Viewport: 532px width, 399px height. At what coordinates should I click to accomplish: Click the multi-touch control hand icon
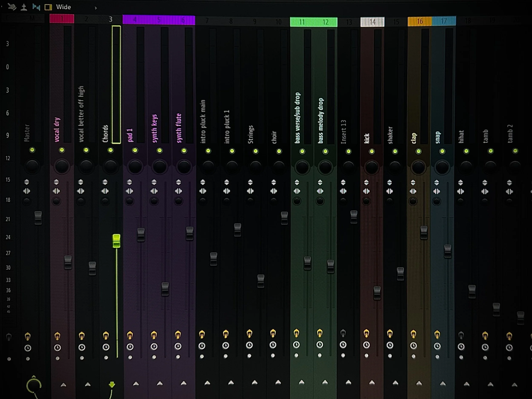(x=11, y=7)
